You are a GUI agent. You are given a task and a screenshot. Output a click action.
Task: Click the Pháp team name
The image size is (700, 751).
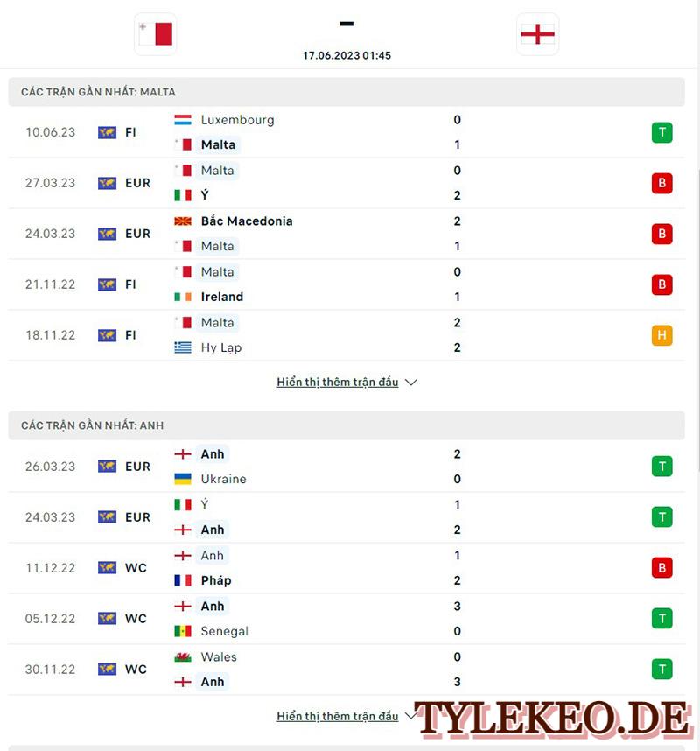pyautogui.click(x=216, y=580)
